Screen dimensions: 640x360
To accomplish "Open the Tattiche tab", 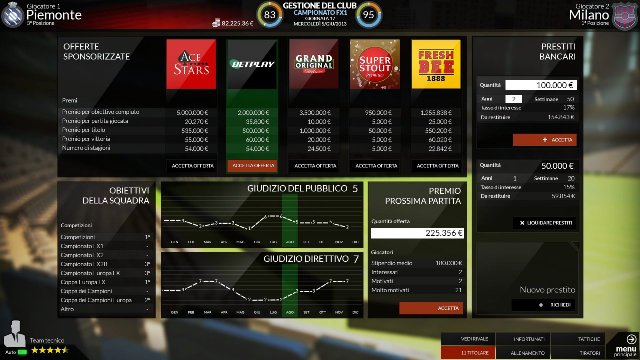I will [578, 339].
